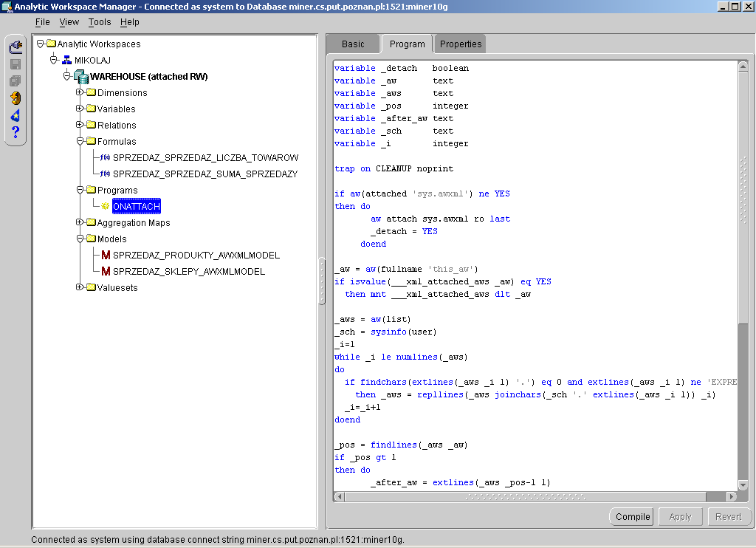This screenshot has height=548, width=756.
Task: Click the application icon in the title bar
Action: pos(7,7)
